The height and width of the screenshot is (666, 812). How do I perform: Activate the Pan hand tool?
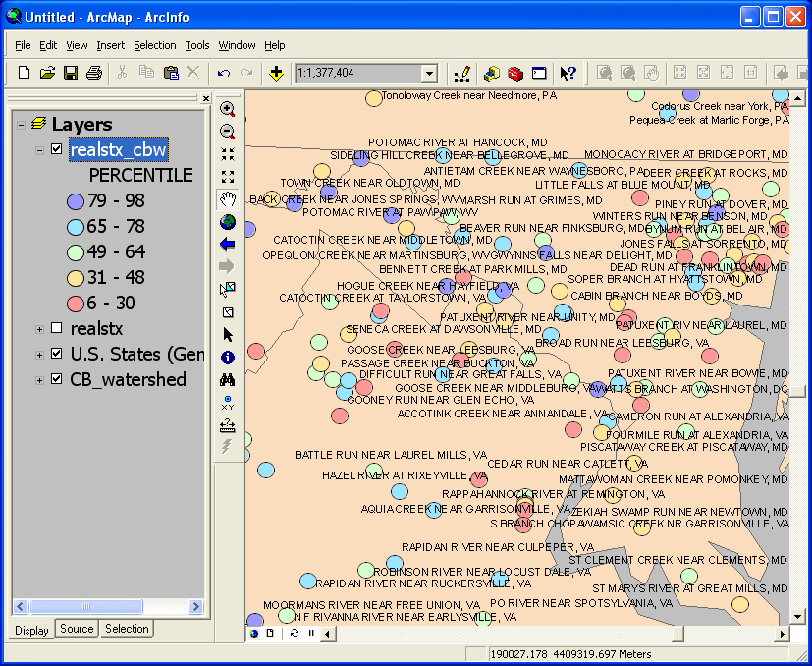coord(228,198)
